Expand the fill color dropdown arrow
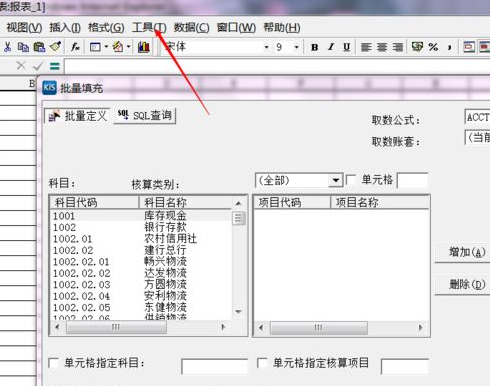The image size is (490, 386). tap(128, 47)
